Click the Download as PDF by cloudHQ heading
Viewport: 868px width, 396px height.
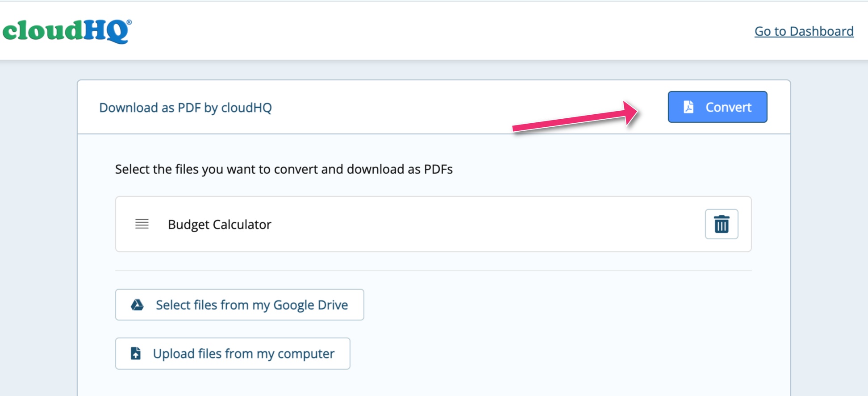185,108
